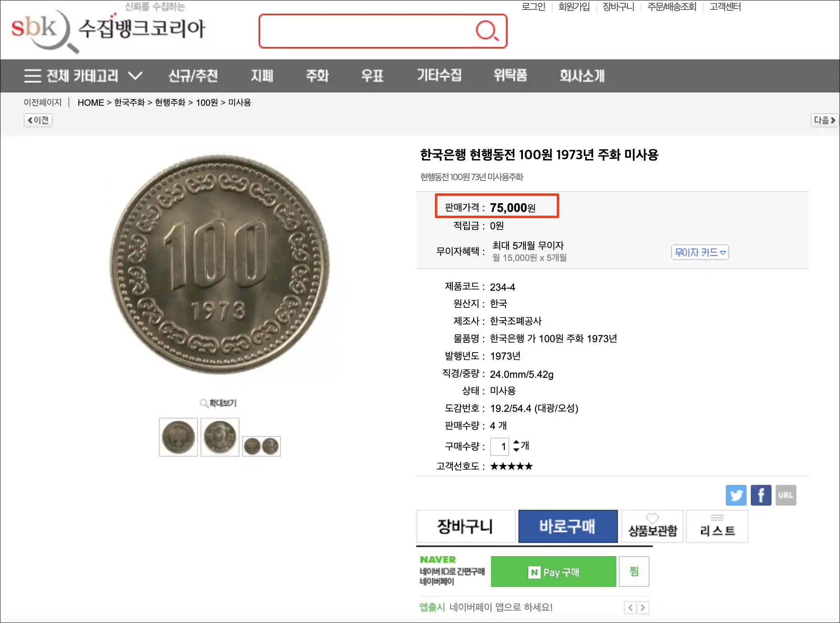This screenshot has height=623, width=840.
Task: Click the green 찜 favorite button
Action: 634,571
